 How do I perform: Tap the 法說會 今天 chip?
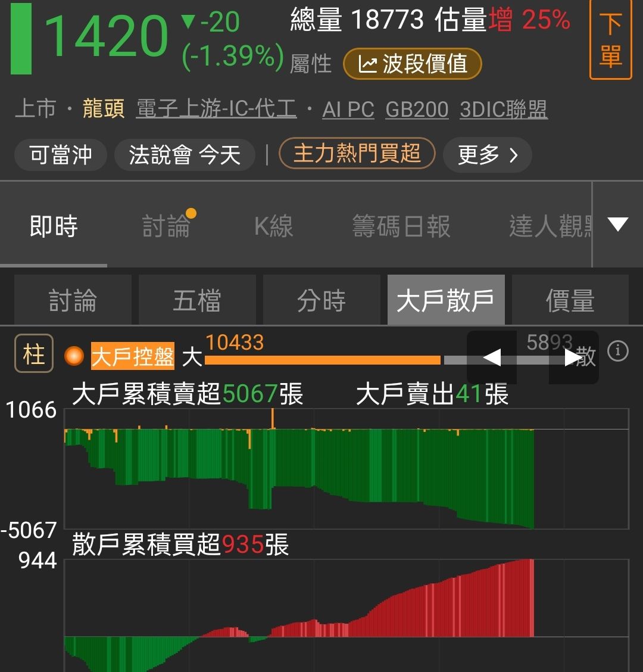185,155
